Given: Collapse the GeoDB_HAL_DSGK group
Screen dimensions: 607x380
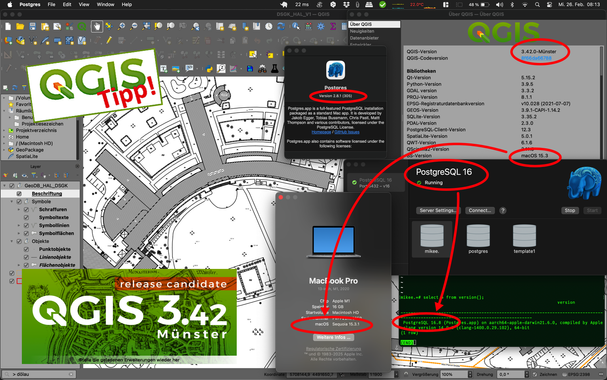Looking at the screenshot, I should [x=5, y=186].
